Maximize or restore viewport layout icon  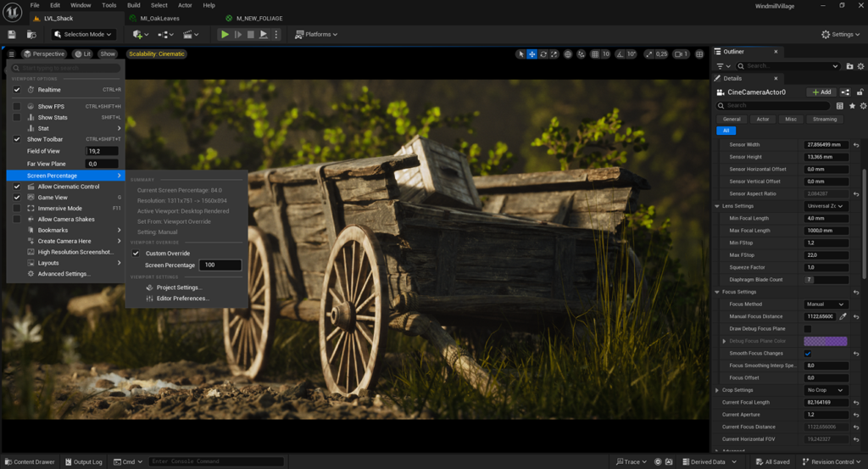pyautogui.click(x=699, y=54)
